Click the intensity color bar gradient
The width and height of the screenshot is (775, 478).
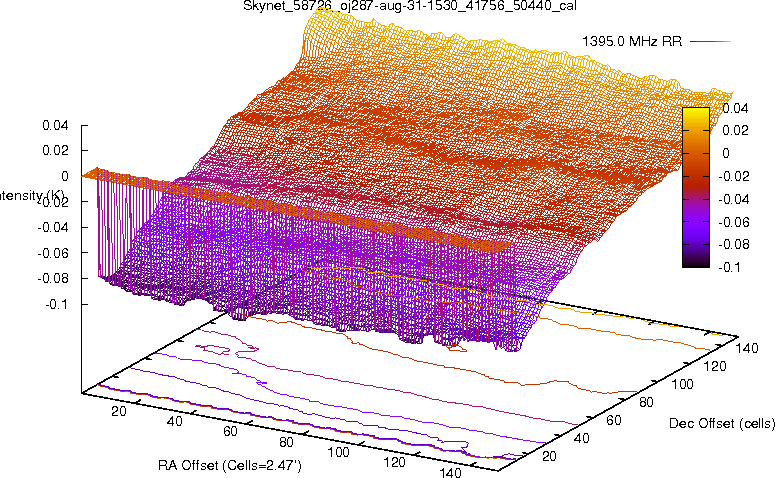click(696, 187)
